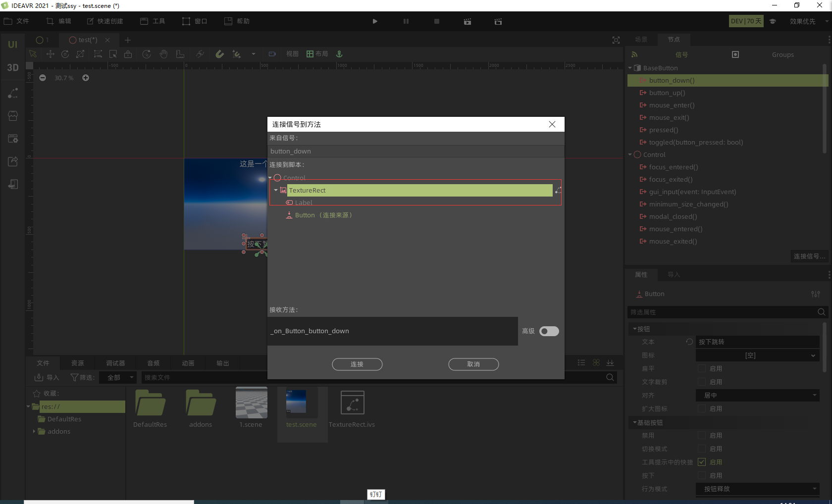Collapse the Control signal group in node panel

630,154
